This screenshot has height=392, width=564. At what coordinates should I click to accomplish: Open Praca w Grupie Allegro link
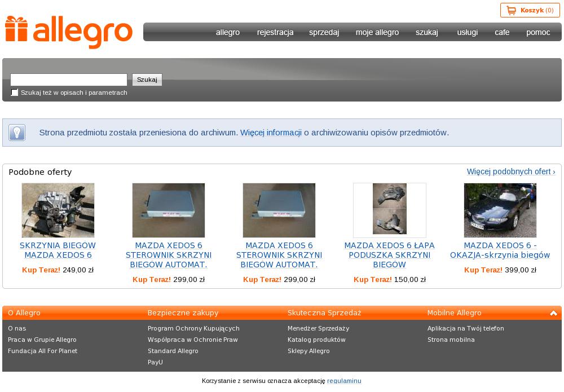coord(42,340)
